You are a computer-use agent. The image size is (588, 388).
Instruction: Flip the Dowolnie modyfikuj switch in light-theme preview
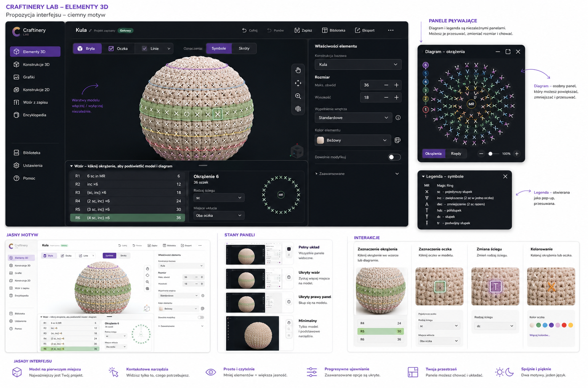201,317
